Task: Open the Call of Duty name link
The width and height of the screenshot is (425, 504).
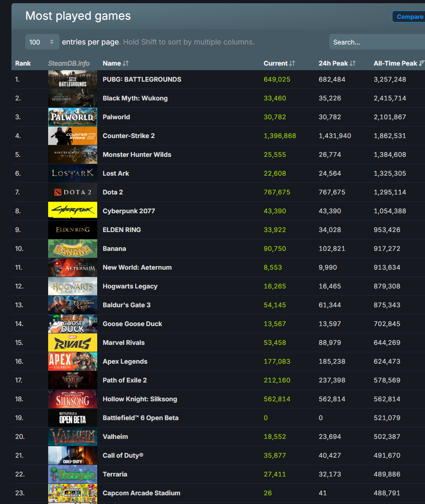Action: point(123,455)
